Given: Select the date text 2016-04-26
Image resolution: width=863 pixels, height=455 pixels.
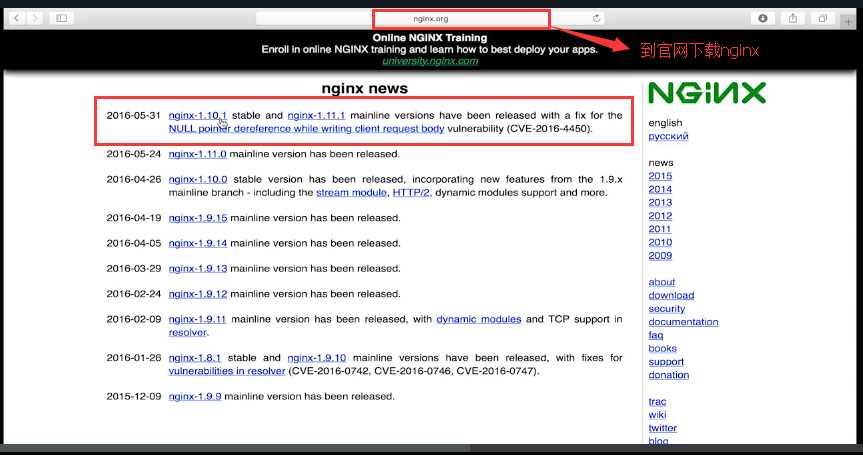Looking at the screenshot, I should tap(134, 179).
